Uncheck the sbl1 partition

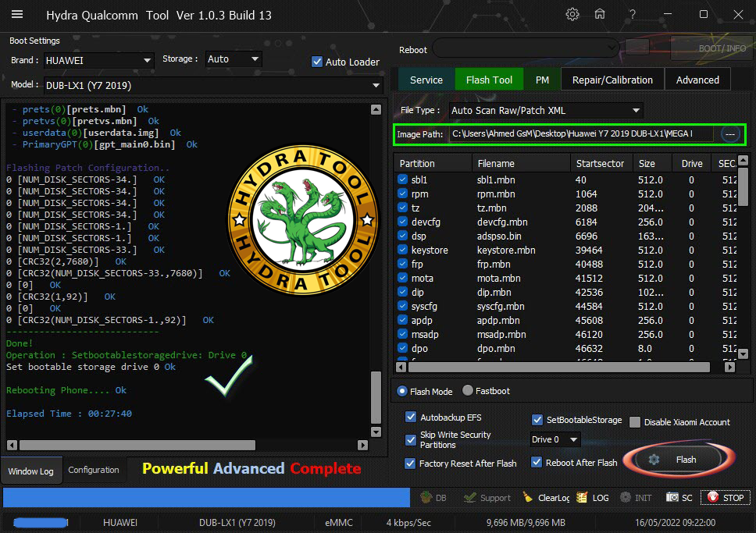point(402,179)
